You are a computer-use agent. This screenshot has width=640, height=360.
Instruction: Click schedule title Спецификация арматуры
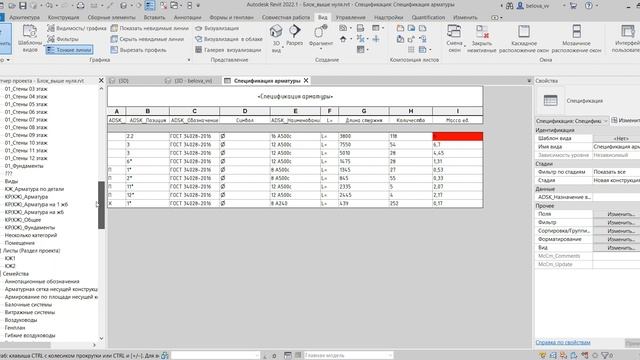[x=295, y=97]
